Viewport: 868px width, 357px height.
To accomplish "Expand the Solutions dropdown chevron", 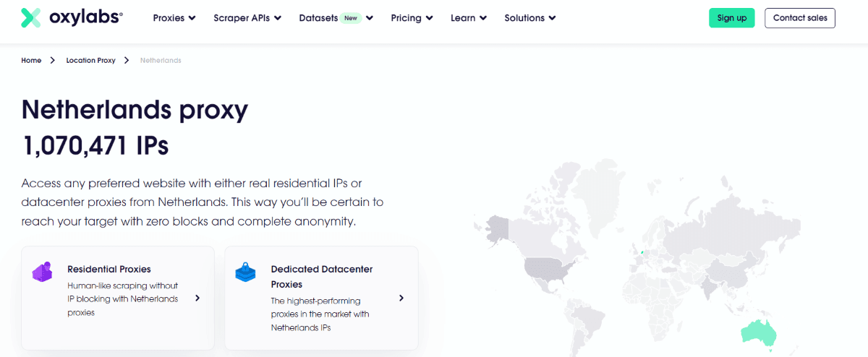I will pyautogui.click(x=553, y=18).
